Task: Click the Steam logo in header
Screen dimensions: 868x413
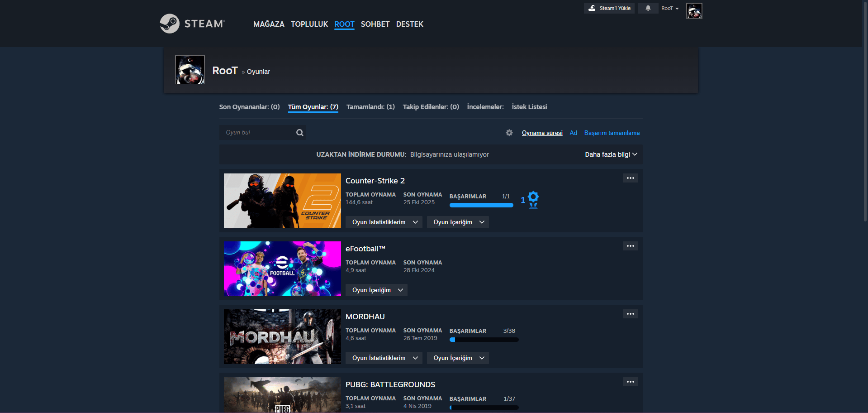Action: click(x=192, y=24)
